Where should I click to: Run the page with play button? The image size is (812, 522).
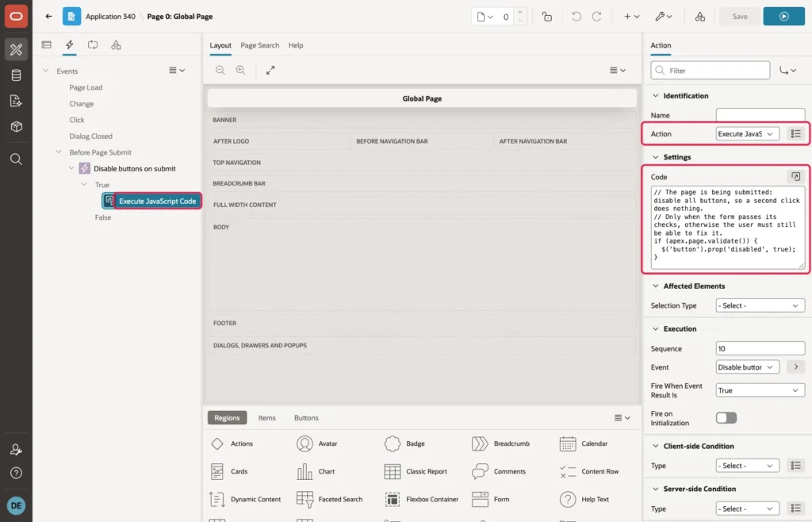(x=783, y=17)
